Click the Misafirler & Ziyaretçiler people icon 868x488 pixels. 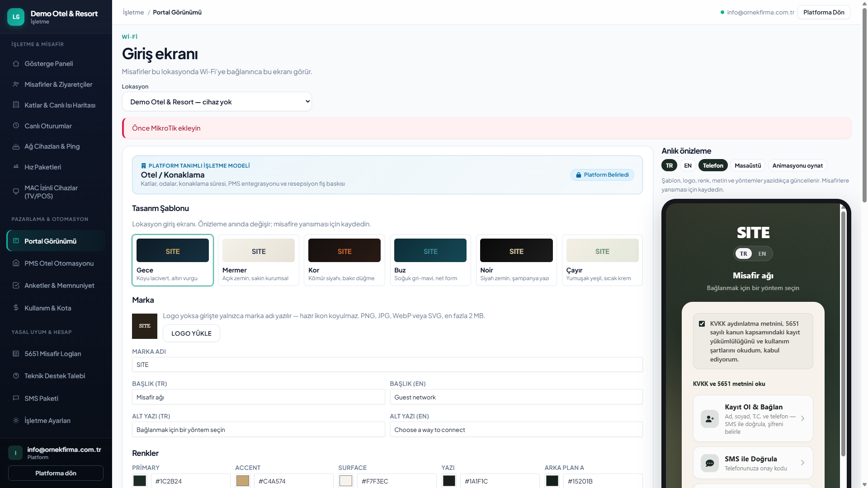[x=16, y=84]
